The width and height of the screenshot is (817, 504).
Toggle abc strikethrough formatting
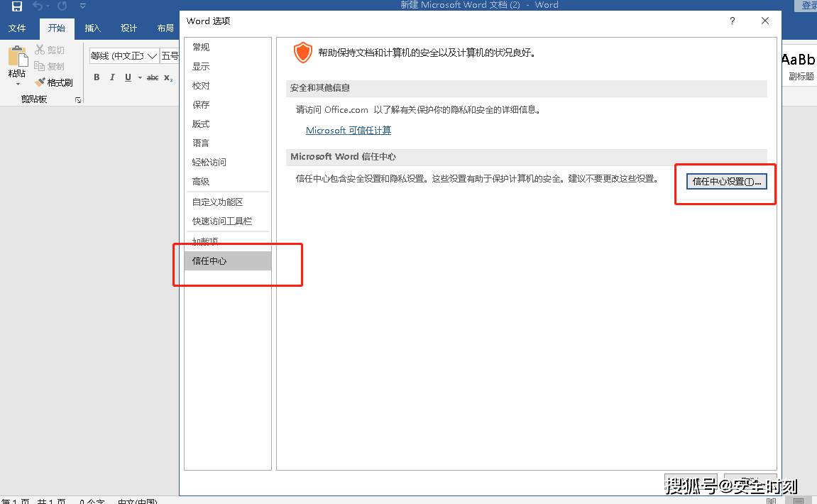coord(153,77)
